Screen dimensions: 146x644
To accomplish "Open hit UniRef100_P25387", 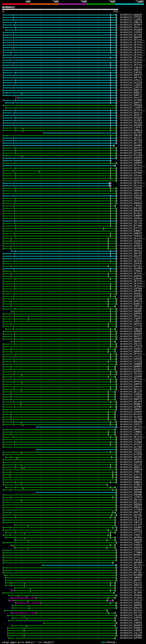I will tap(131, 17).
